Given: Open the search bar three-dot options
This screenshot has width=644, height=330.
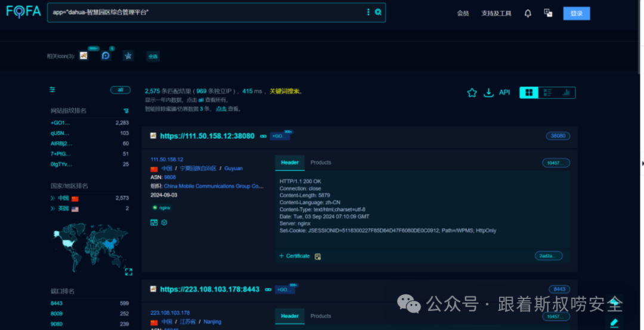Looking at the screenshot, I should [368, 13].
